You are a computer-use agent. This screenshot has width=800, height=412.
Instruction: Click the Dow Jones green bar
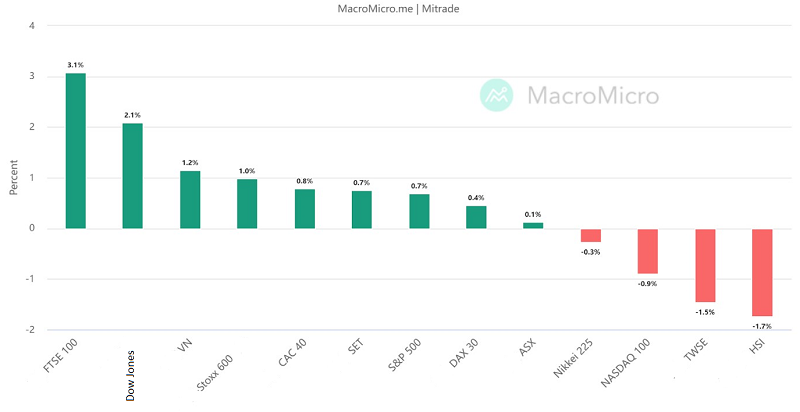[133, 176]
